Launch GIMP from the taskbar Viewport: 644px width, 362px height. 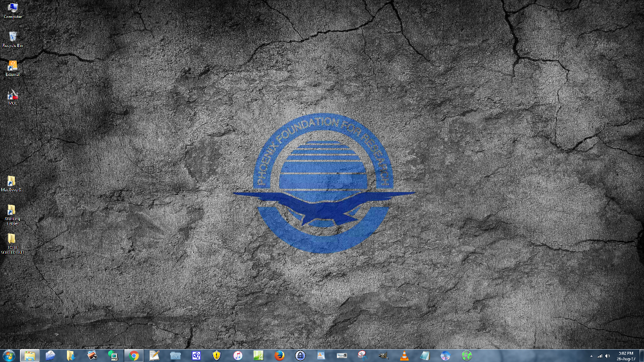click(x=383, y=356)
